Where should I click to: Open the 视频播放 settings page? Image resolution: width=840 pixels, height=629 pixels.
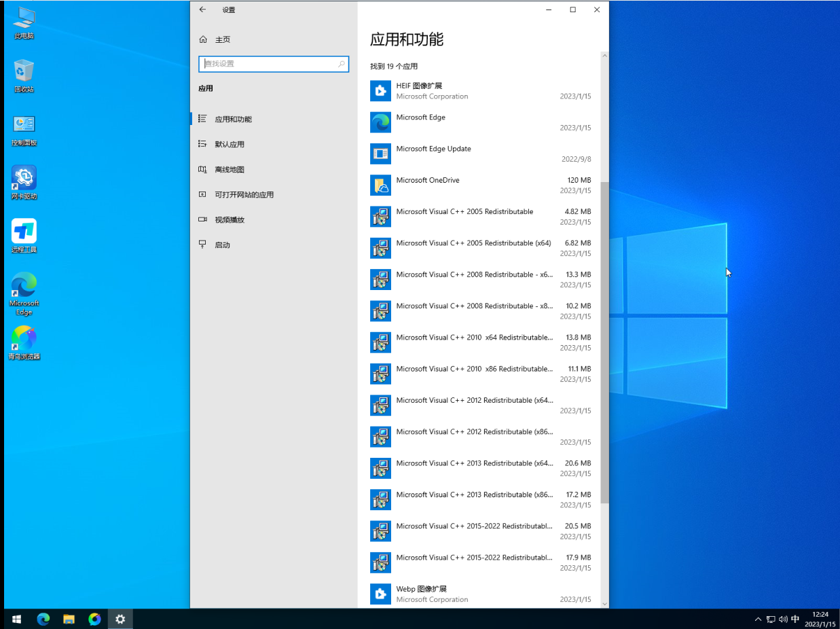coord(274,219)
